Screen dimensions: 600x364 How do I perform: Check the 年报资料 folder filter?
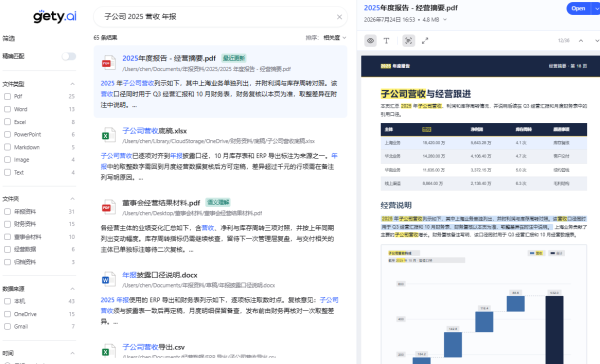7,211
